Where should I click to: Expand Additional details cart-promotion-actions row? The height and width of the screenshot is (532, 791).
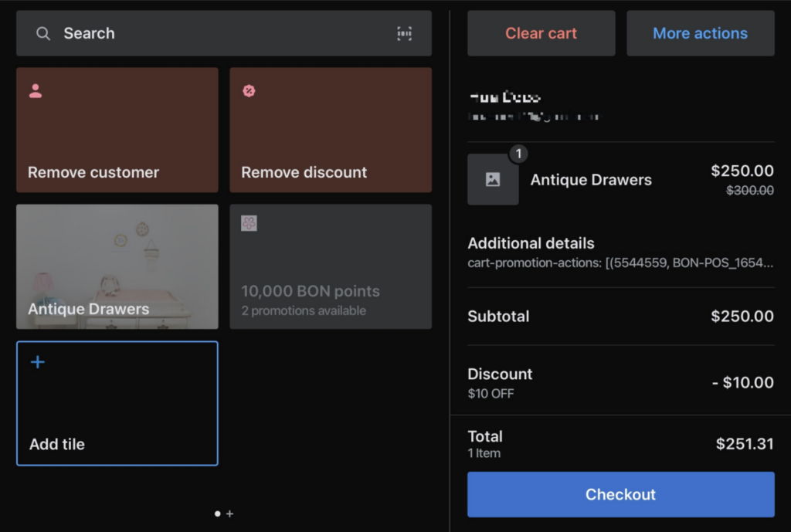620,252
